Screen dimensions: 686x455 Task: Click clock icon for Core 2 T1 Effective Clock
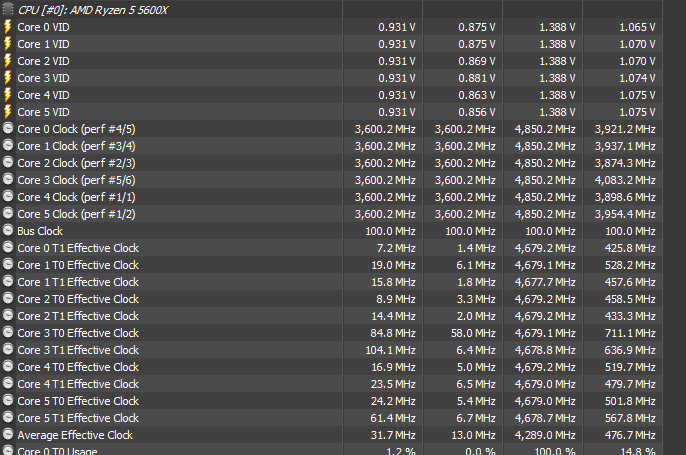coord(8,315)
